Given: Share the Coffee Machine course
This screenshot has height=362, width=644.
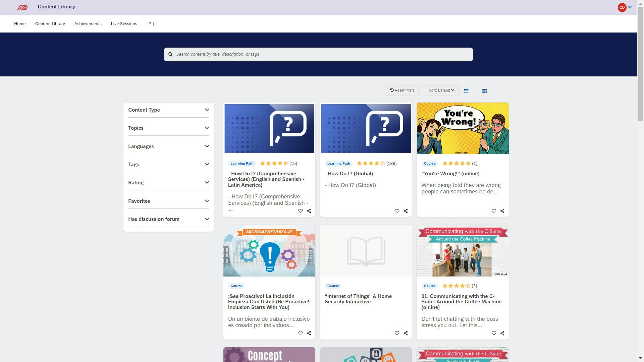Looking at the screenshot, I should (x=502, y=333).
